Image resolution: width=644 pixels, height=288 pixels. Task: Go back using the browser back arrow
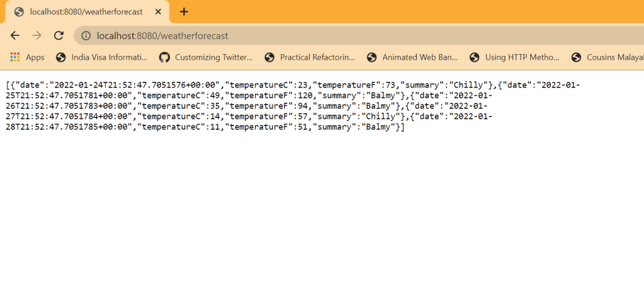pos(15,36)
